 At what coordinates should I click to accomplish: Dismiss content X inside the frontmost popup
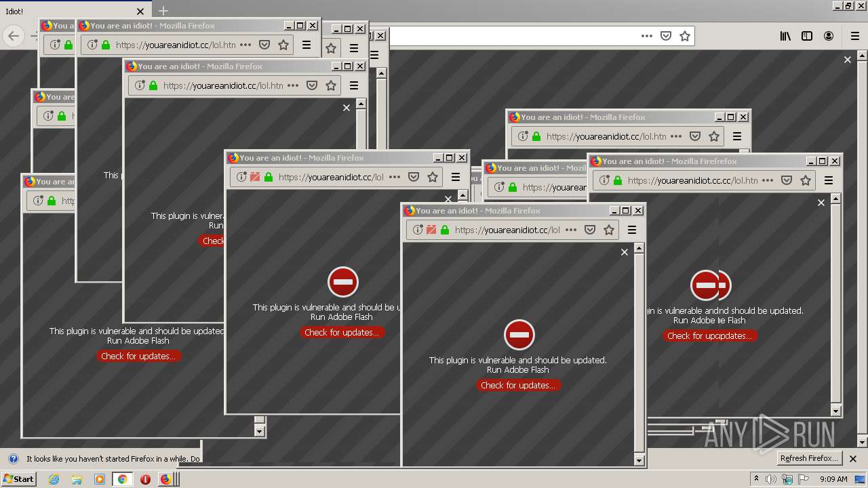tap(625, 252)
